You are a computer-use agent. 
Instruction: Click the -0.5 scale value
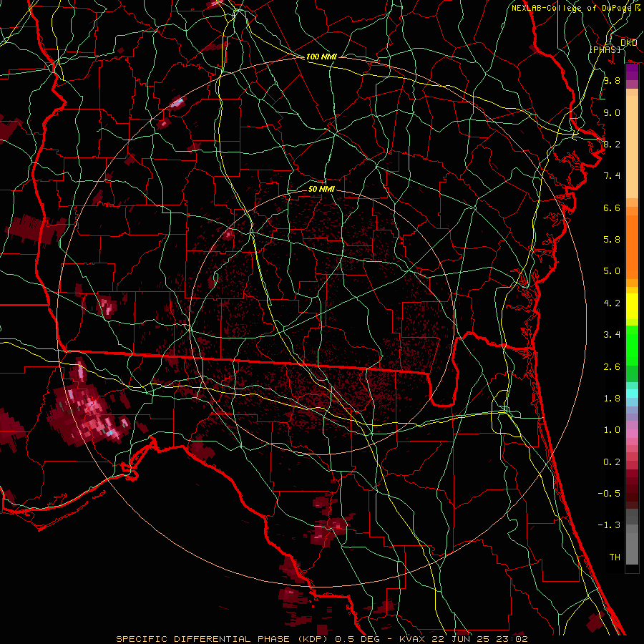tap(609, 494)
